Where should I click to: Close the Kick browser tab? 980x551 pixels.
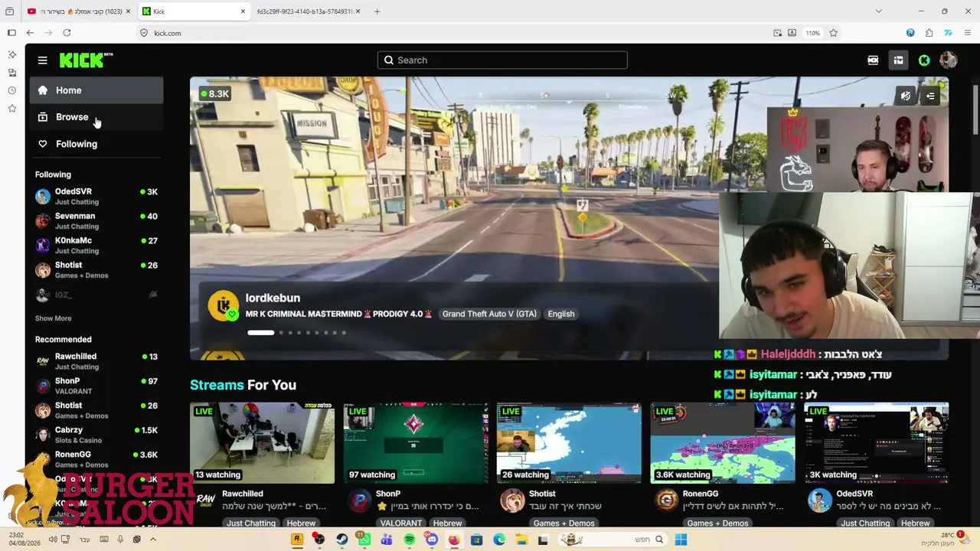(243, 11)
